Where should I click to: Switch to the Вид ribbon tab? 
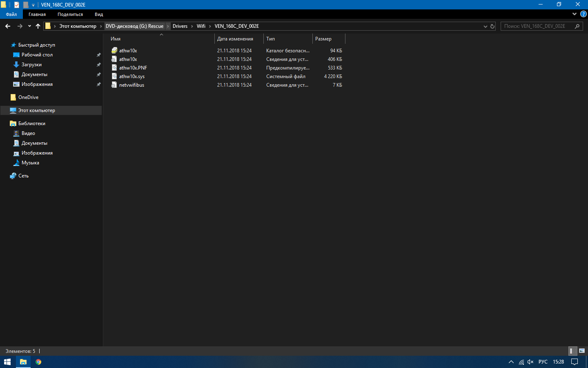pos(99,14)
